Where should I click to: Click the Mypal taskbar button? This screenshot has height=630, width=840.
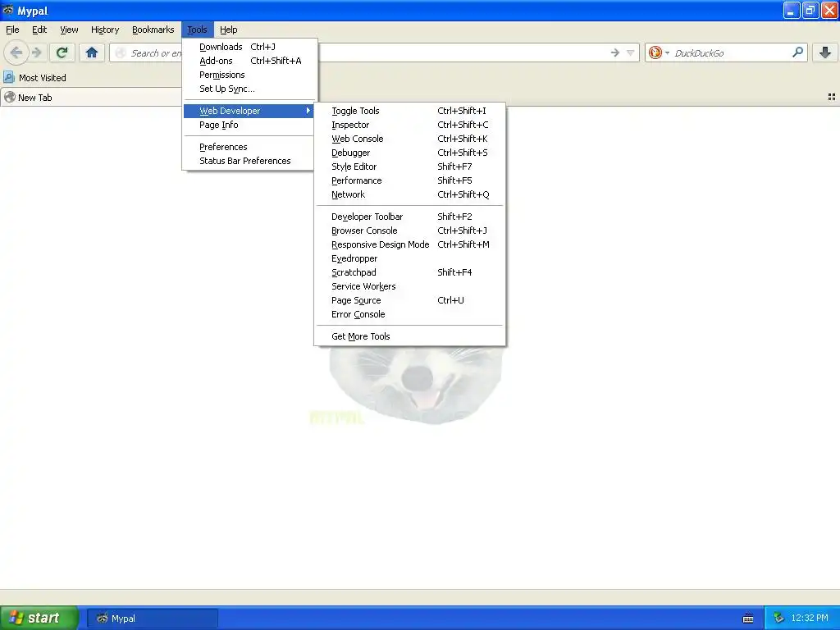[152, 619]
